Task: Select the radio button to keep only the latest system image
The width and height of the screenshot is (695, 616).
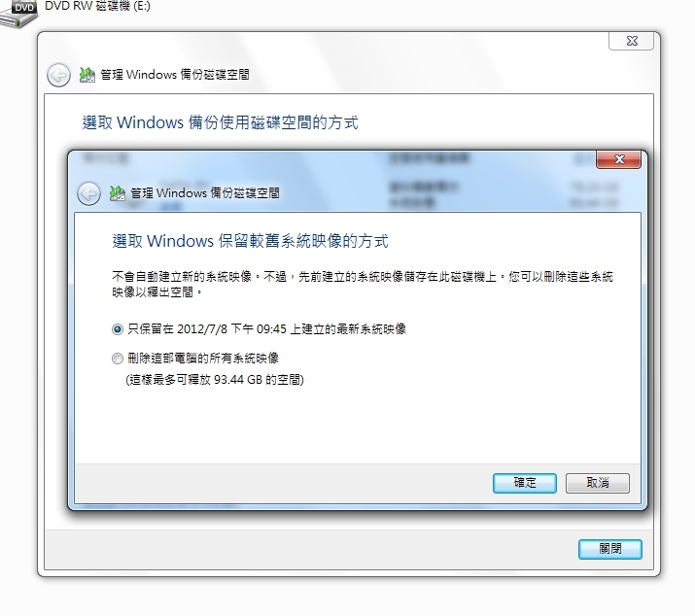Action: (117, 329)
